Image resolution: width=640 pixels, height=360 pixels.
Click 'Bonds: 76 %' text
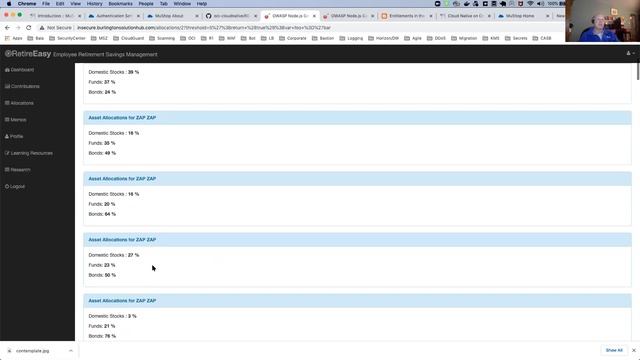102,336
